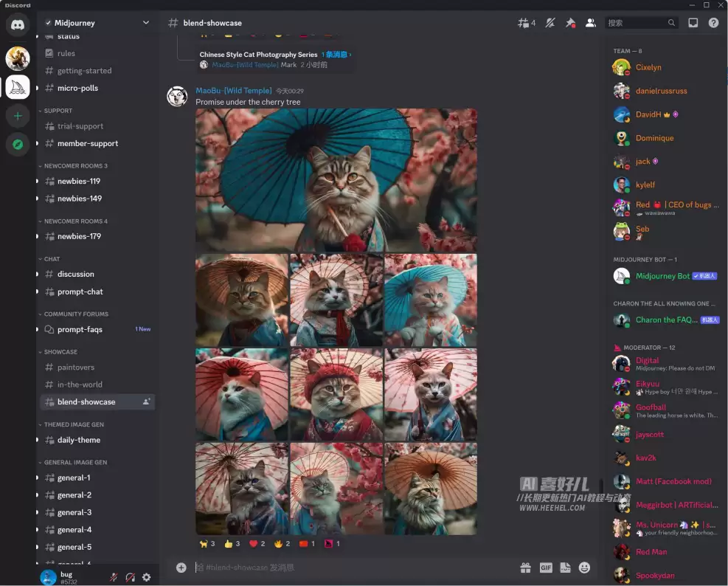The width and height of the screenshot is (728, 586).
Task: Click Midjourney Bot in member list
Action: (666, 276)
